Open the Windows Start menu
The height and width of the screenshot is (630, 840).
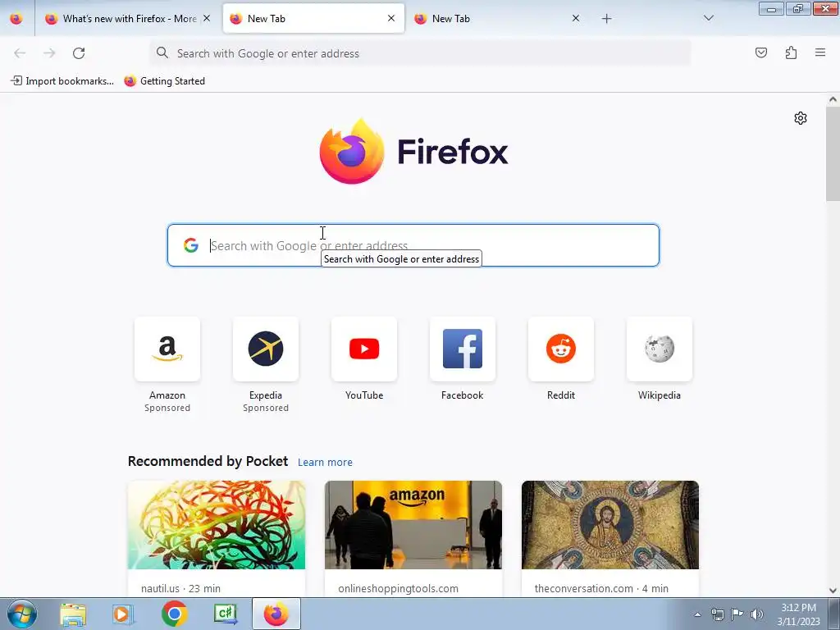(21, 614)
